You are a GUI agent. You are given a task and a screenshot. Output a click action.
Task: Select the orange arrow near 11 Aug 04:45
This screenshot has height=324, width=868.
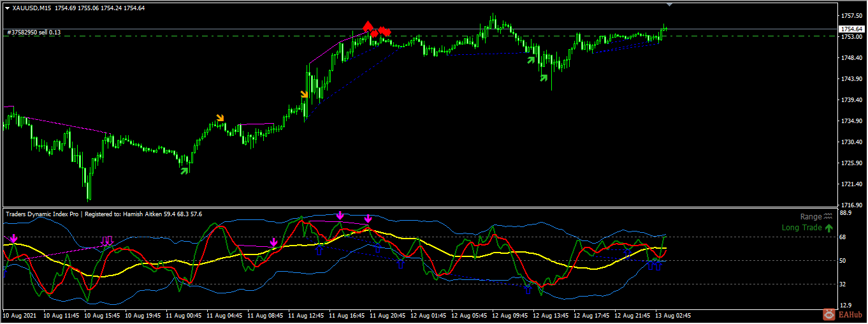221,118
